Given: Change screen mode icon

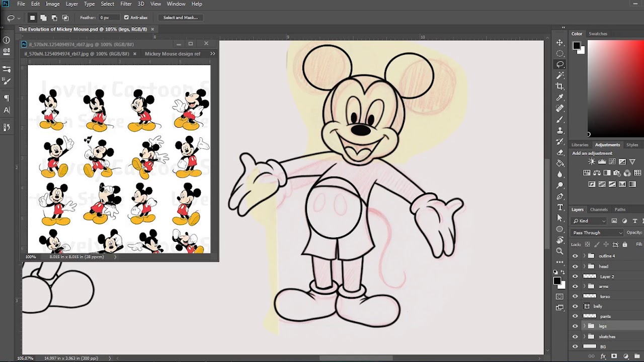Looking at the screenshot, I should click(x=560, y=308).
